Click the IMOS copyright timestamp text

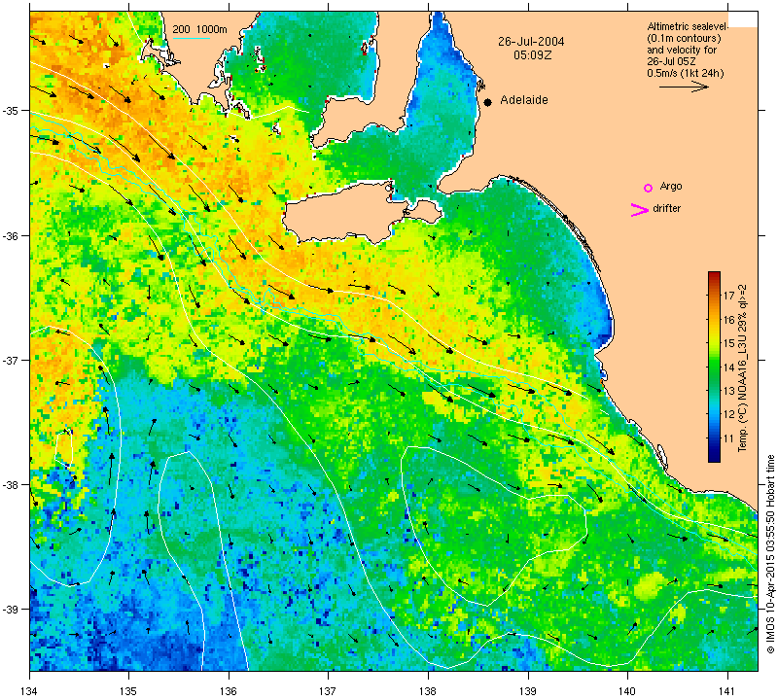770,553
